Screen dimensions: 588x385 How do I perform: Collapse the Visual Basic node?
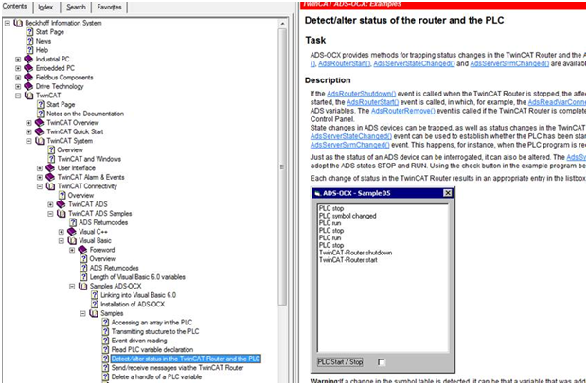click(x=62, y=241)
